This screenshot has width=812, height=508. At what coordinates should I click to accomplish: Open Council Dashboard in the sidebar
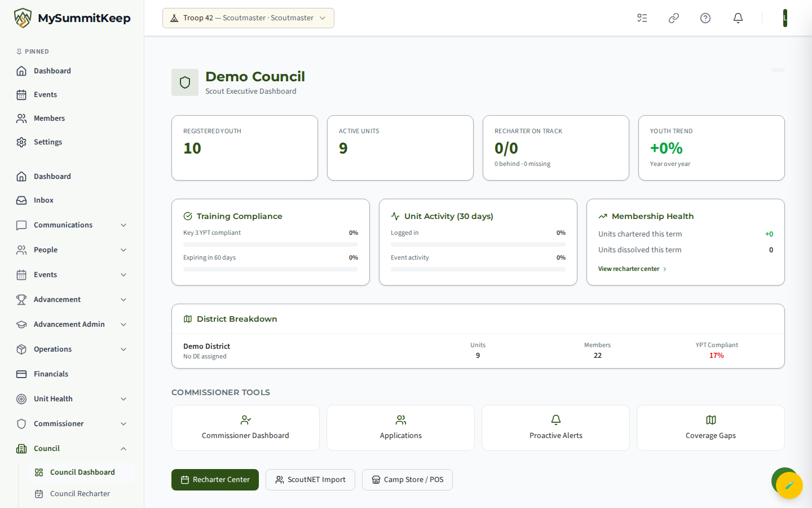(x=81, y=472)
